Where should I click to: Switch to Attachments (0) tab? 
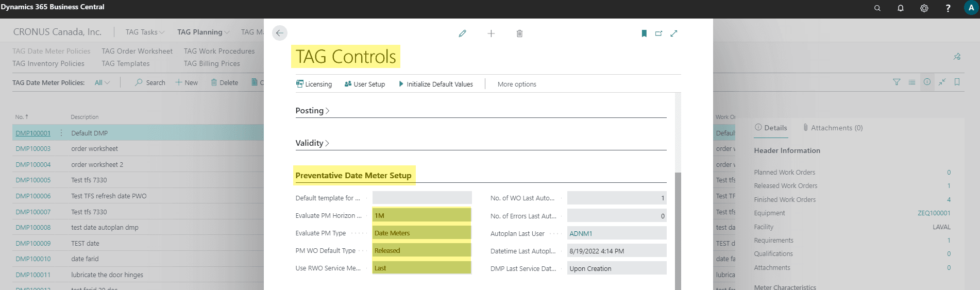click(833, 128)
